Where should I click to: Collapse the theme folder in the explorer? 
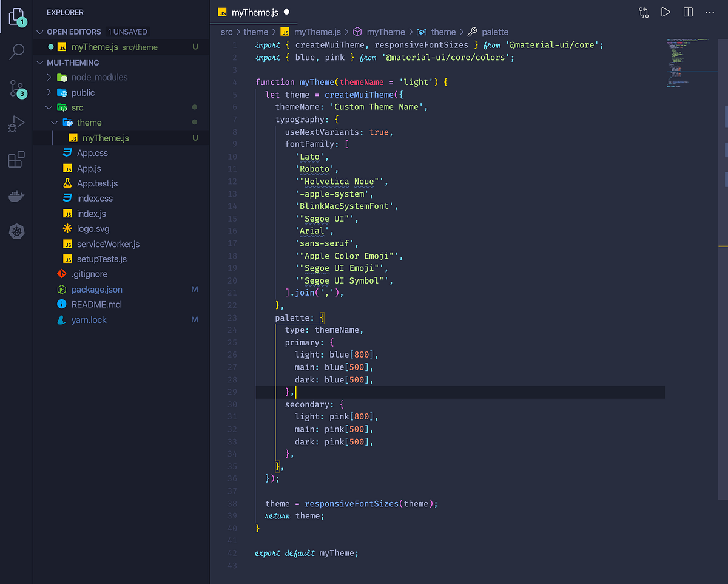[x=54, y=122]
